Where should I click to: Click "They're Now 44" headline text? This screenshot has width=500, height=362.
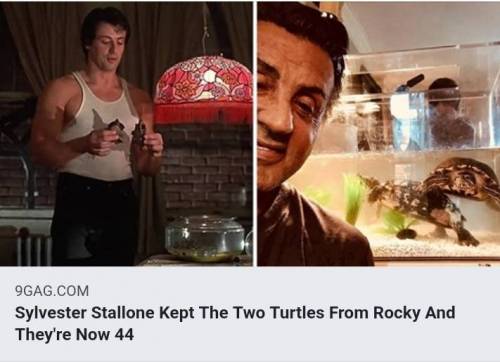coord(74,334)
